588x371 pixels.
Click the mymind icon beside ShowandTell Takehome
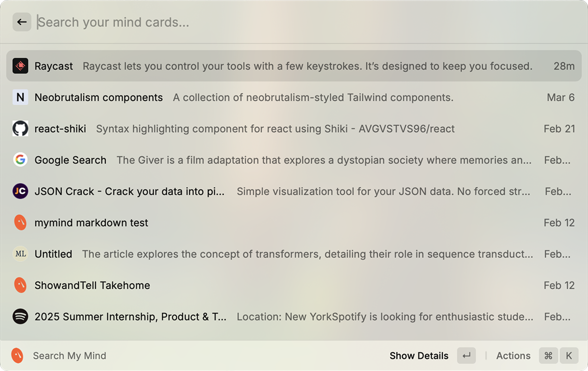tap(20, 285)
